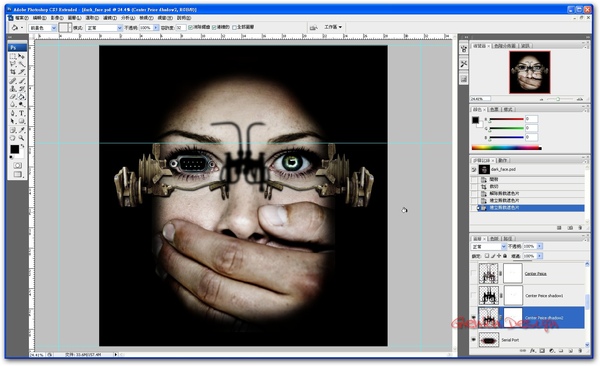The width and height of the screenshot is (600, 366).
Task: Click the foreground color swatch in toolbox
Action: point(15,149)
